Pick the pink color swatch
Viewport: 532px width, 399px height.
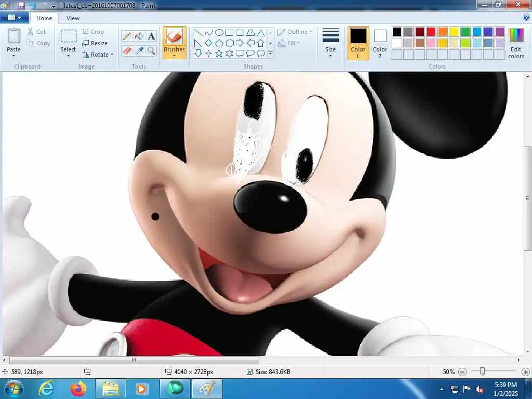tap(431, 43)
